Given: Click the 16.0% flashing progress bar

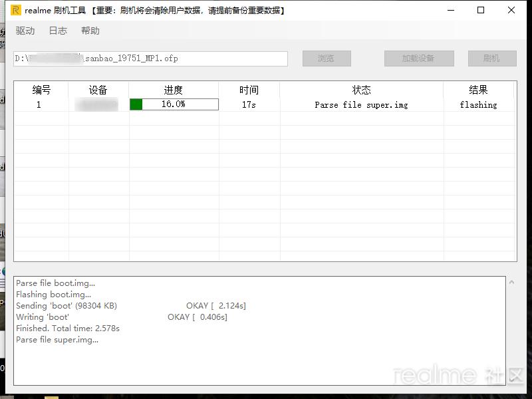Looking at the screenshot, I should pyautogui.click(x=174, y=104).
